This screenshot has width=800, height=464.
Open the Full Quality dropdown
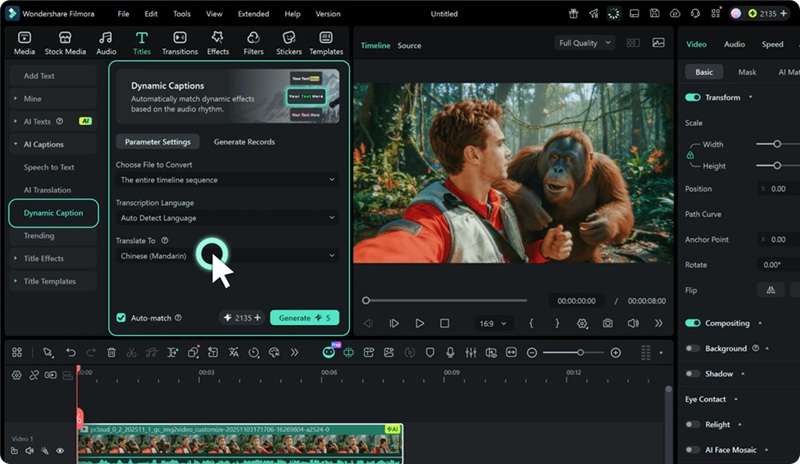[x=585, y=43]
